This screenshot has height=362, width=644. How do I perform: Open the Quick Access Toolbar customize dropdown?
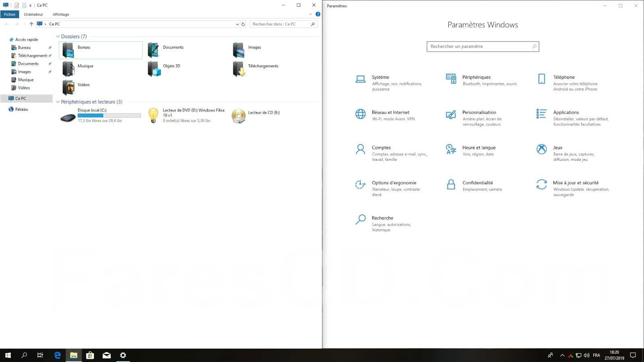pos(30,6)
